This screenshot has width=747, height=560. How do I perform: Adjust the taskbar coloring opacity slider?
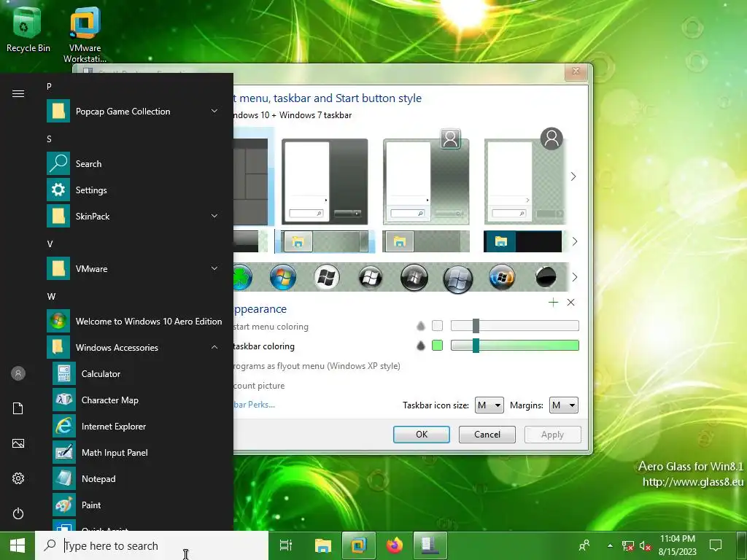[515, 346]
